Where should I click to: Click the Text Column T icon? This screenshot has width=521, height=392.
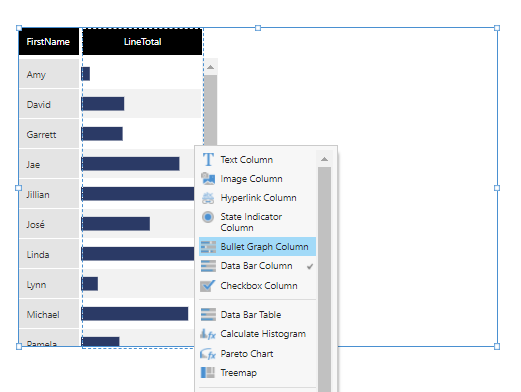208,160
